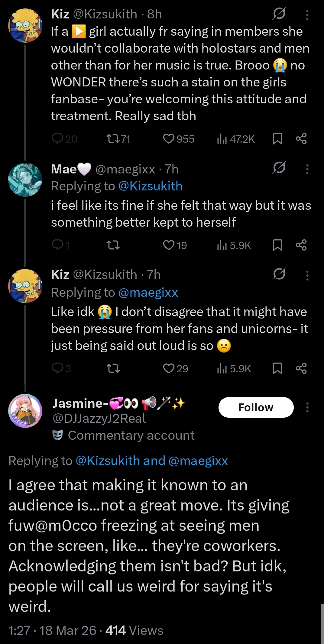Click the vertical scrollbar at bottom right

322,624
